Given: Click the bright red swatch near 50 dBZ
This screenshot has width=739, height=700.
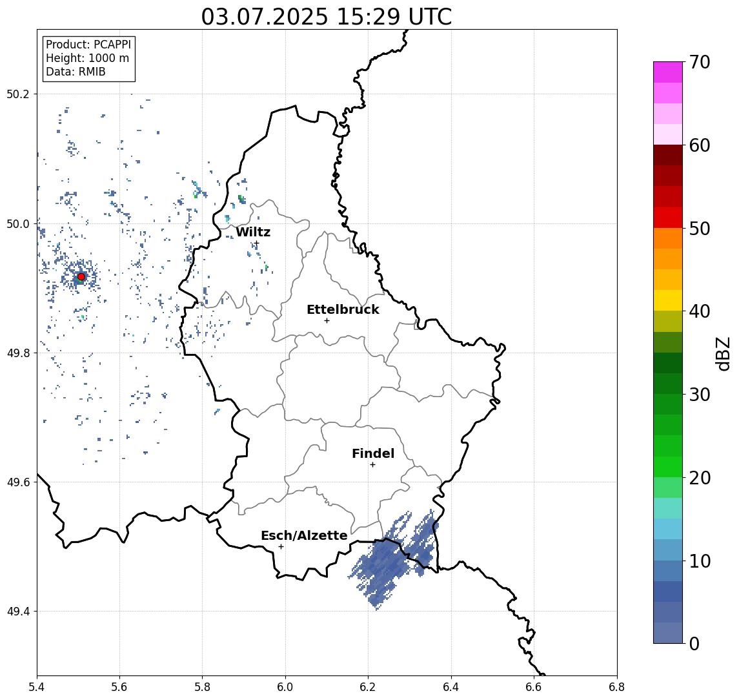Looking at the screenshot, I should pyautogui.click(x=668, y=218).
